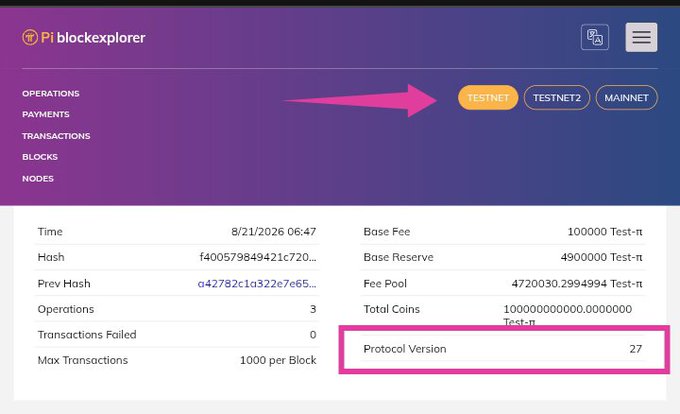Open the Prev Hash link a42782c1a322e7e65...
Image resolution: width=680 pixels, height=414 pixels.
tap(257, 284)
